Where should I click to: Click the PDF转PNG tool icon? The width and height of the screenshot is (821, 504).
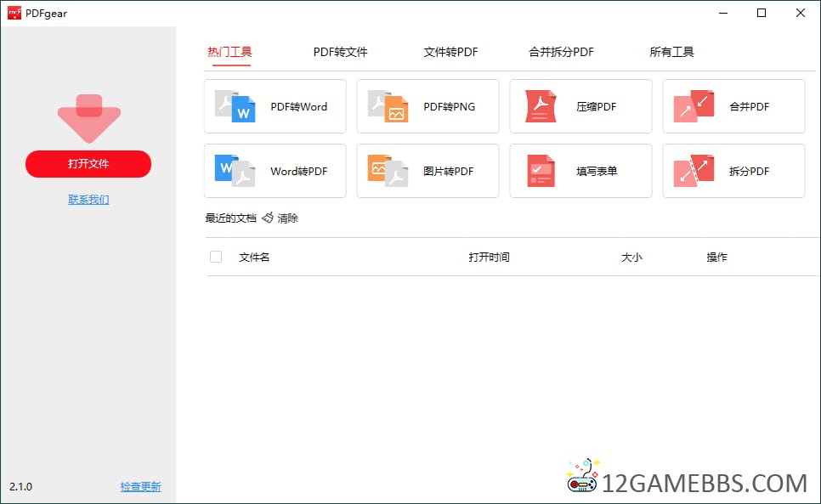[388, 106]
